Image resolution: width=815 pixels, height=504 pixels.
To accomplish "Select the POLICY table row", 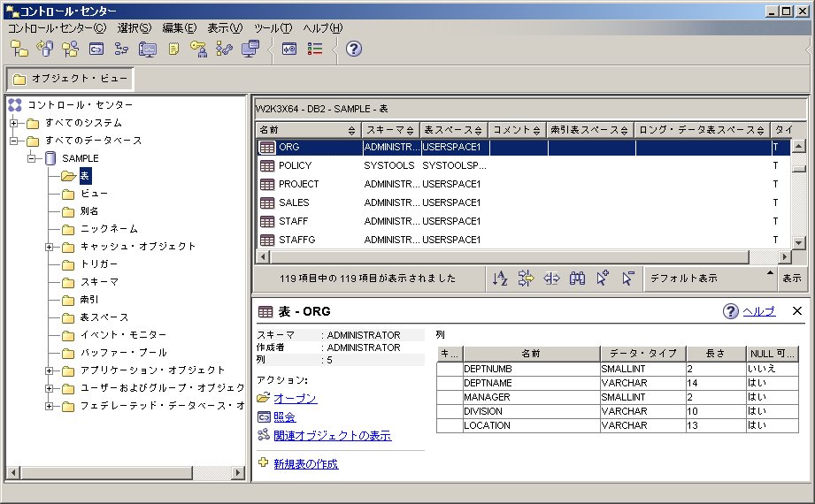I will coord(523,165).
